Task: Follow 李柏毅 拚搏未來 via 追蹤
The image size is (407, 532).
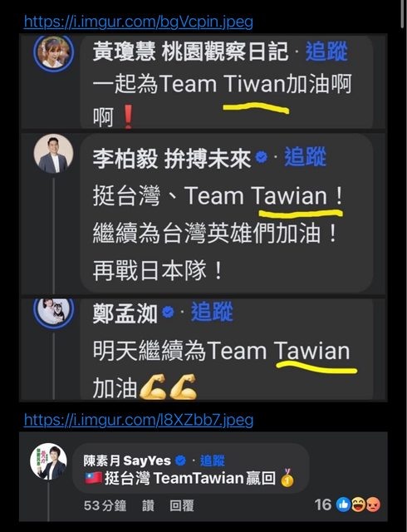Action: [305, 157]
